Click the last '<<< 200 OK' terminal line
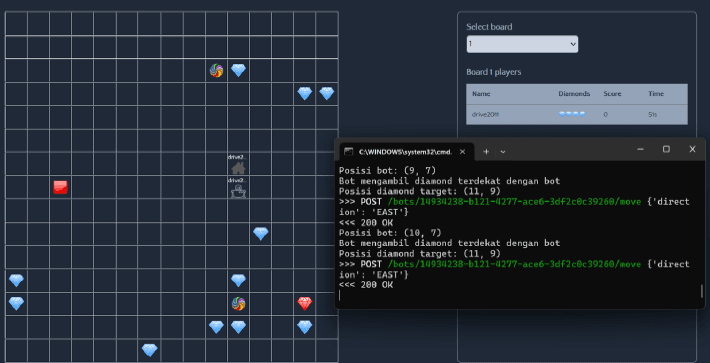 coord(366,285)
